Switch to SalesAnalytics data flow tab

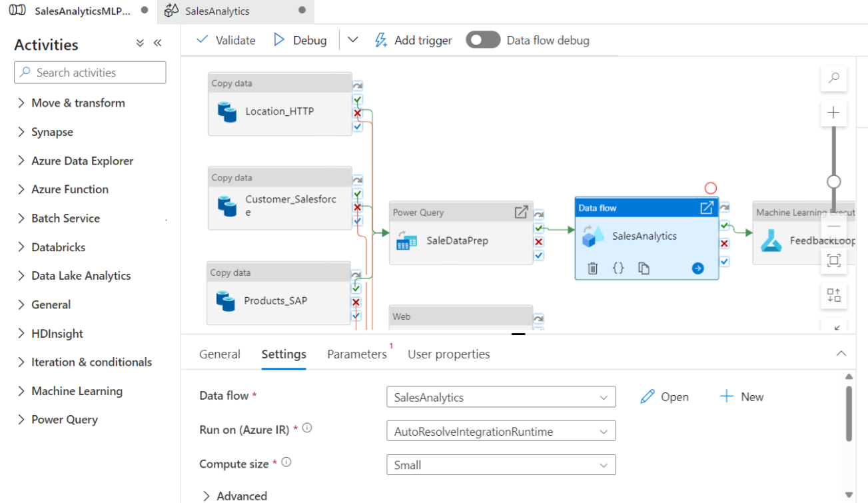coord(235,11)
